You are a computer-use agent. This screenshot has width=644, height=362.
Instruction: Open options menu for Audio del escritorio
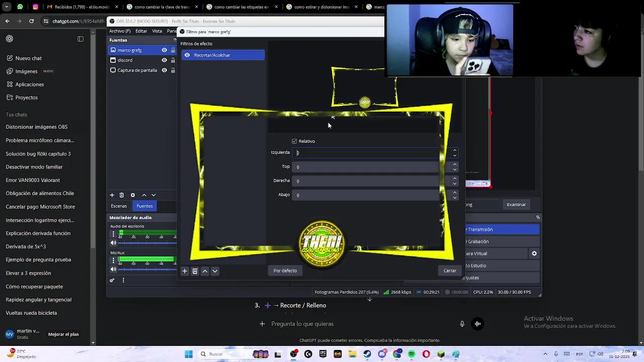click(113, 234)
